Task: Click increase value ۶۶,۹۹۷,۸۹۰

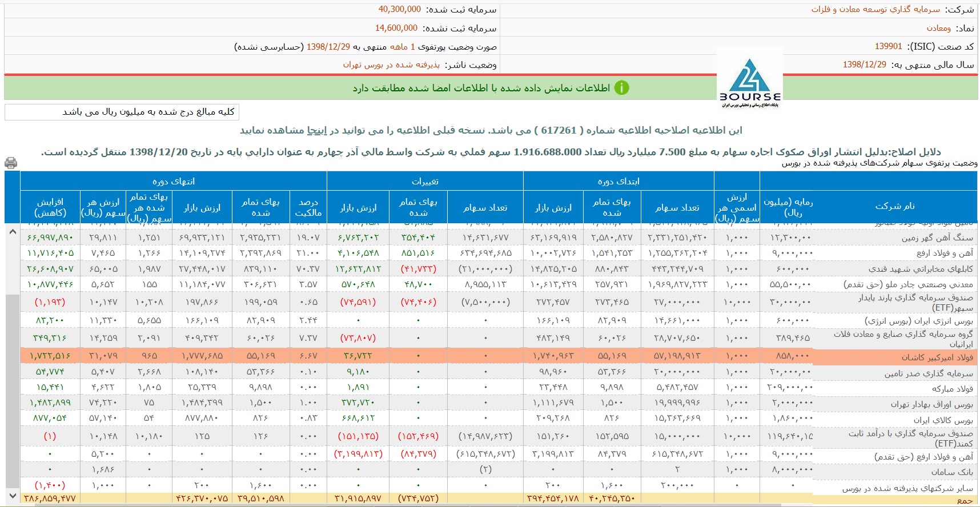Action: point(50,238)
